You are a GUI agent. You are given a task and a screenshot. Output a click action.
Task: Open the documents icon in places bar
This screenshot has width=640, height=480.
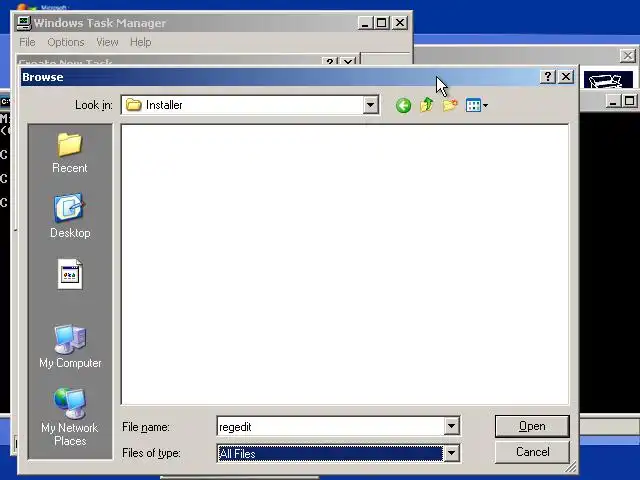70,274
